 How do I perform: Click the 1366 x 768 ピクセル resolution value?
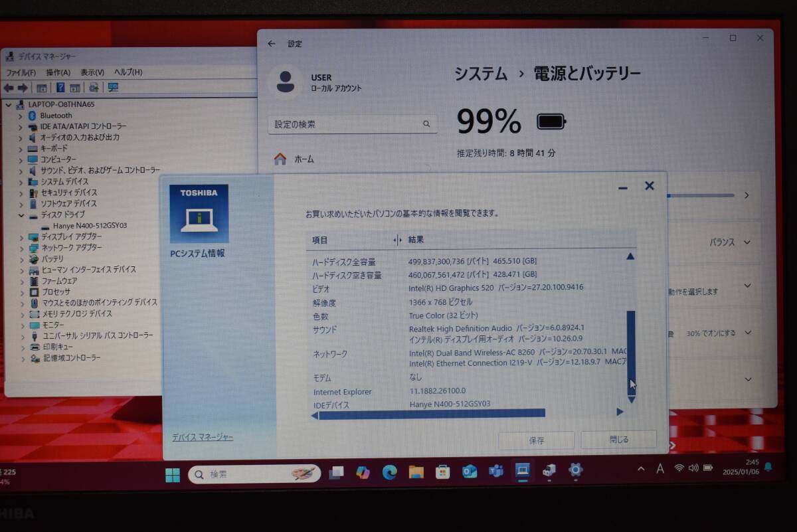pos(440,302)
